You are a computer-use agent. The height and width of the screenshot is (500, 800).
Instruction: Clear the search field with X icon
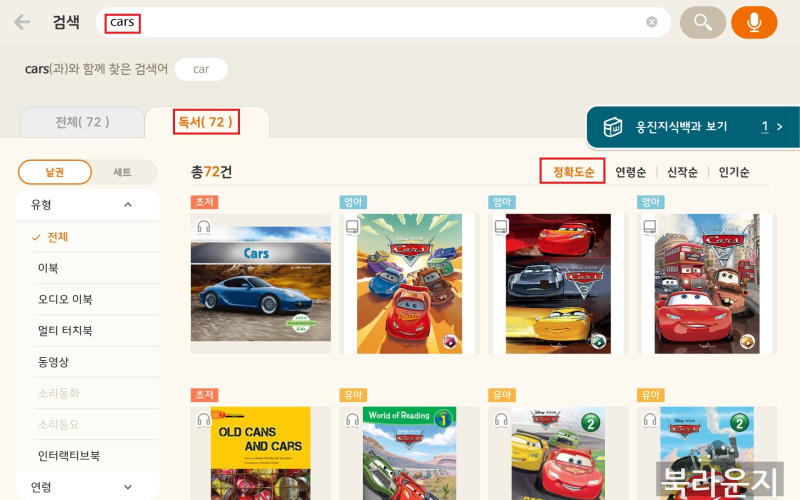(652, 22)
